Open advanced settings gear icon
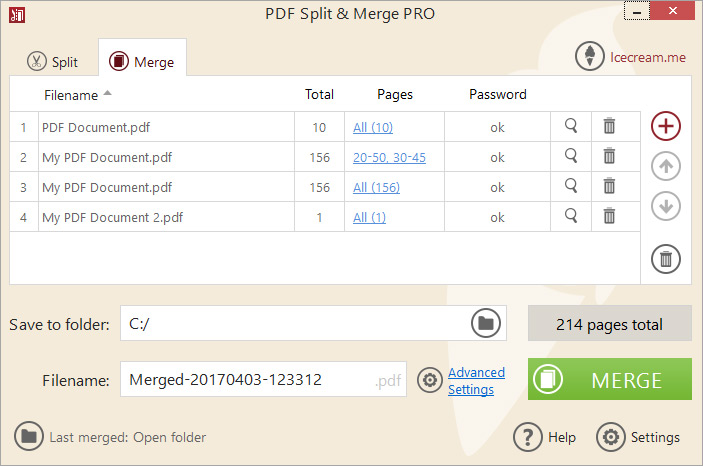Screen dimensions: 703x466 (x=430, y=381)
